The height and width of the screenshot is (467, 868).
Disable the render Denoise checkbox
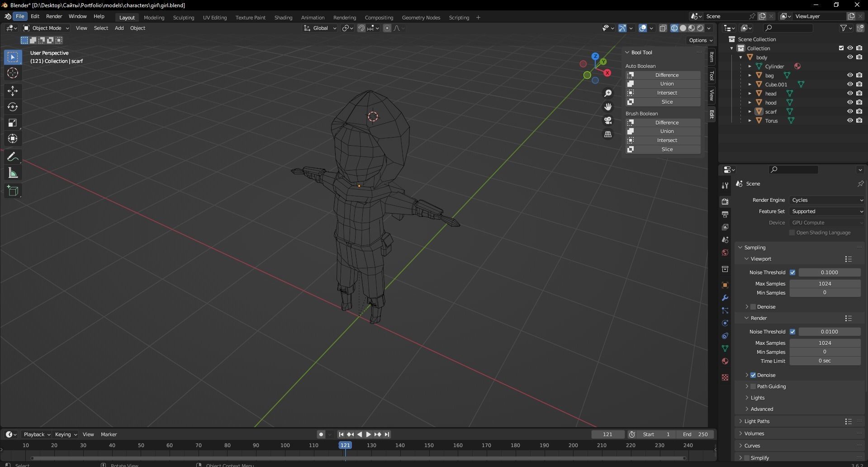point(753,375)
